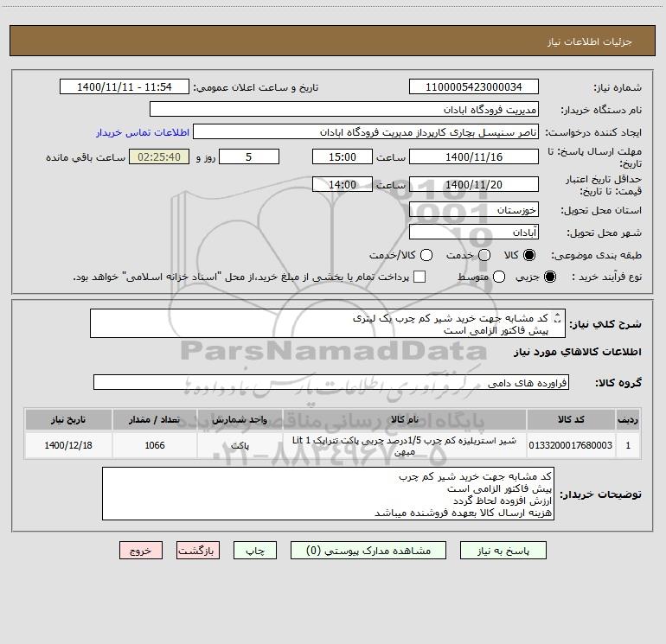
Task: Select the خدمت radio button
Action: (484, 255)
